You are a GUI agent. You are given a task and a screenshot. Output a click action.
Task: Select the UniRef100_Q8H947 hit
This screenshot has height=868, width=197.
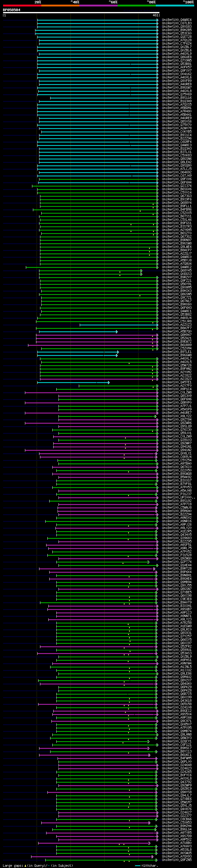176,335
